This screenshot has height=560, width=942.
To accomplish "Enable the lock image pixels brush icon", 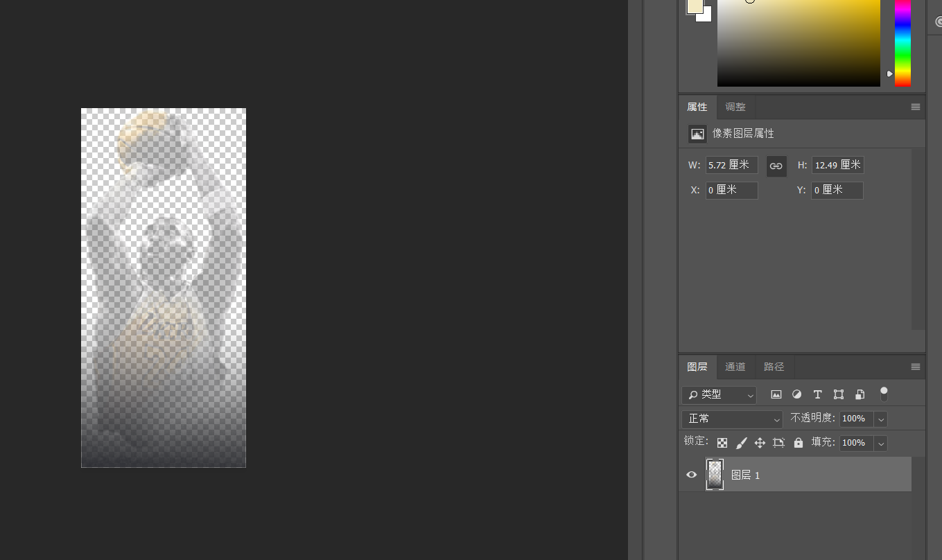I will pyautogui.click(x=741, y=442).
